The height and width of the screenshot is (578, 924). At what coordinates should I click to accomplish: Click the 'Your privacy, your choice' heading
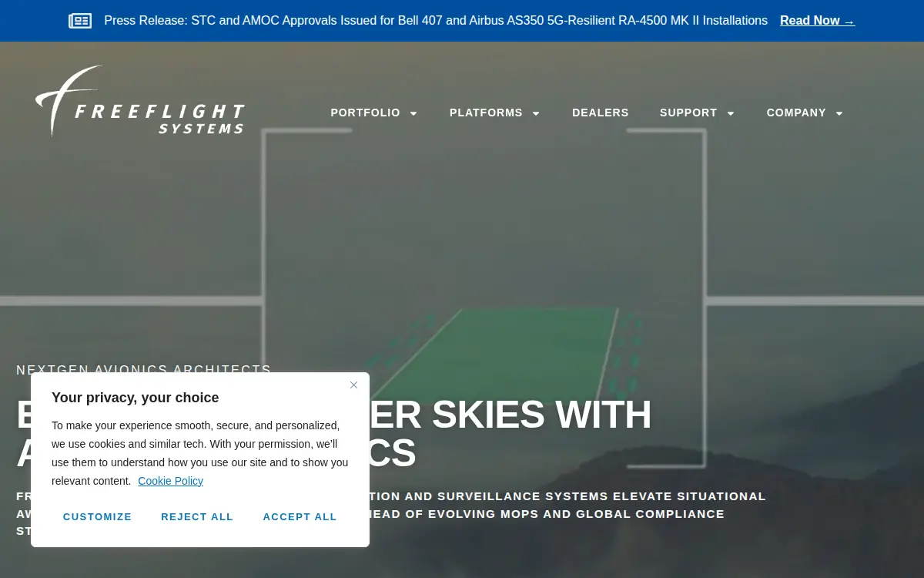coord(136,398)
